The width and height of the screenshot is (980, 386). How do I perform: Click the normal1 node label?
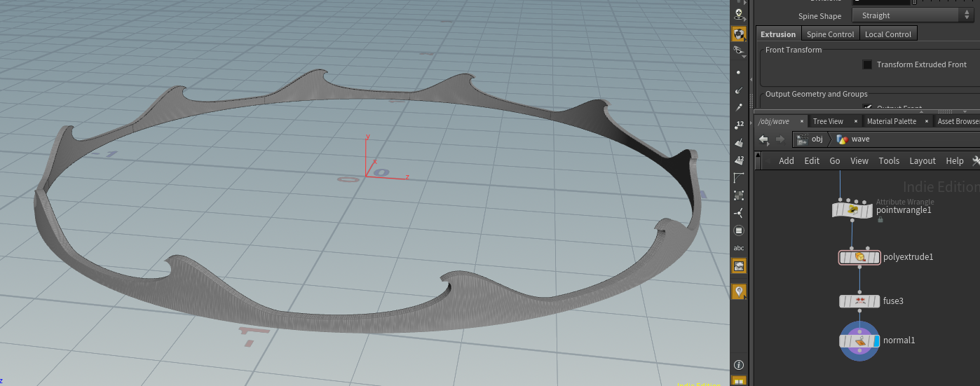(x=899, y=340)
